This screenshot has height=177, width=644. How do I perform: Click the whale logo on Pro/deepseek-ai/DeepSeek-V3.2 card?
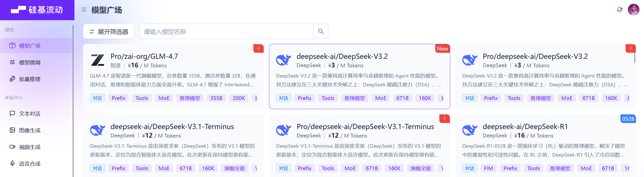click(x=470, y=60)
